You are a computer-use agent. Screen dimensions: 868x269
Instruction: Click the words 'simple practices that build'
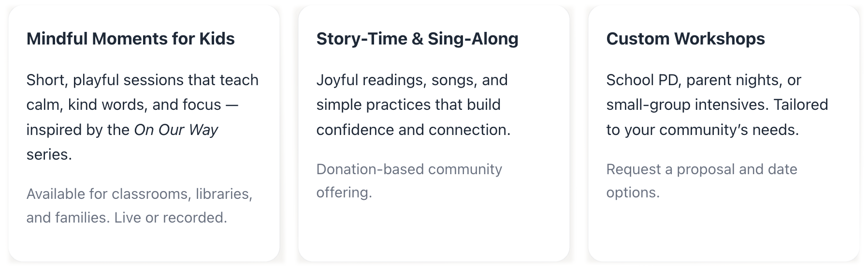(408, 105)
